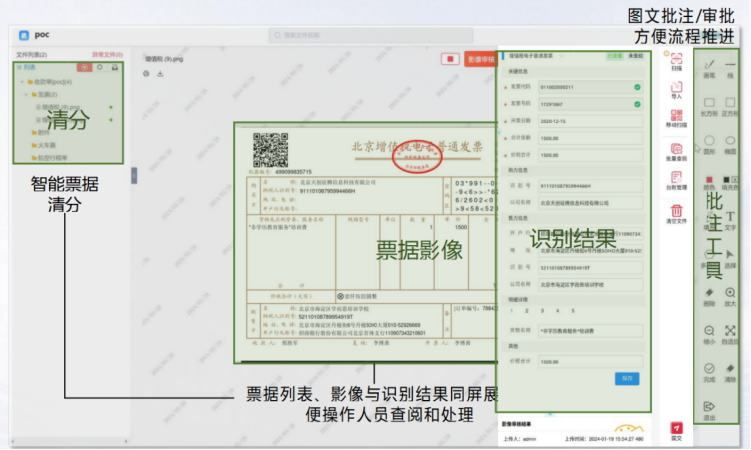Screen dimensions: 751x450
Task: Click the 导入 import icon
Action: tap(676, 87)
